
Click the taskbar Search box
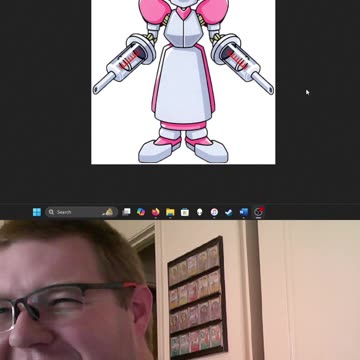(x=81, y=212)
